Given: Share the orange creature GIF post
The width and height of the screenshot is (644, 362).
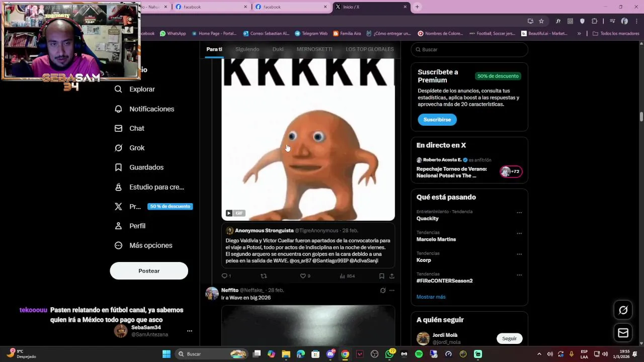Looking at the screenshot, I should pyautogui.click(x=392, y=276).
